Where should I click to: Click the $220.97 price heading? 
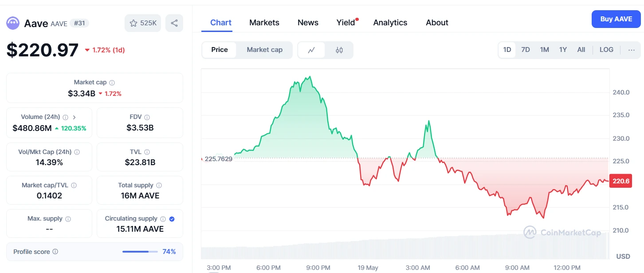[x=43, y=50]
